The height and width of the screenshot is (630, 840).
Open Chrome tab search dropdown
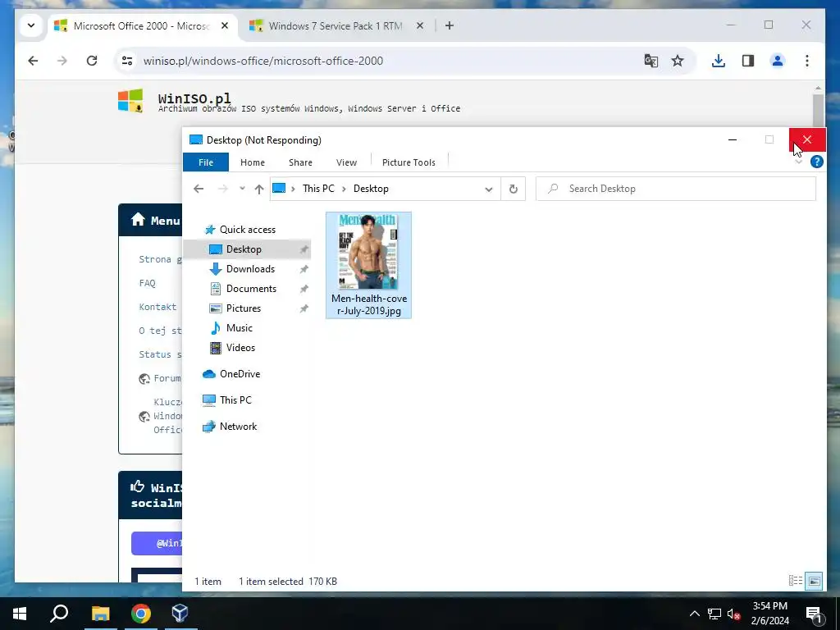(x=31, y=25)
